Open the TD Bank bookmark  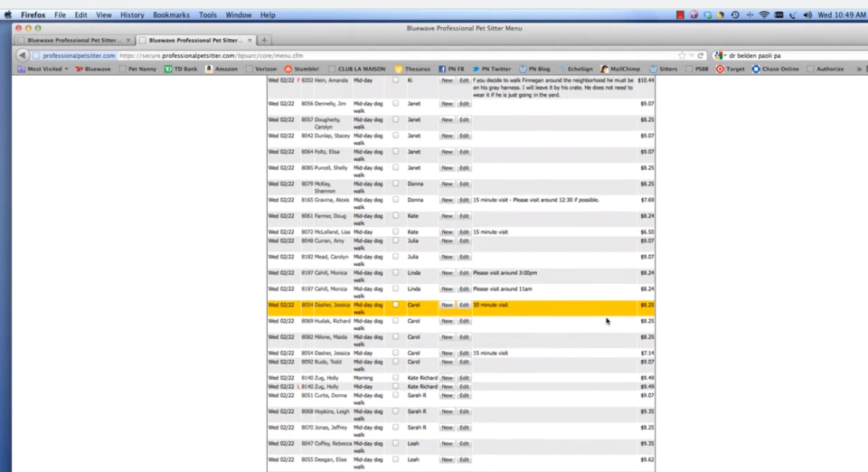tap(181, 69)
